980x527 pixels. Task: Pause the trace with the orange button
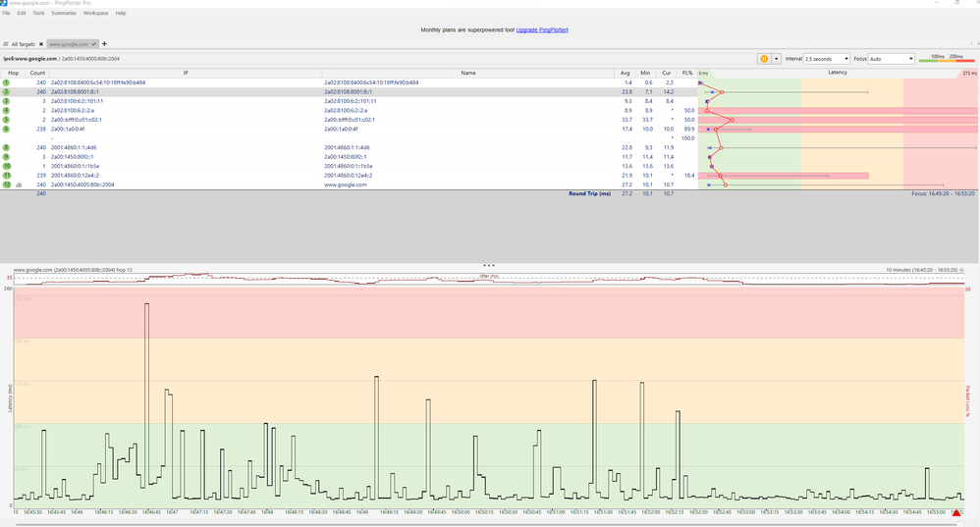764,59
